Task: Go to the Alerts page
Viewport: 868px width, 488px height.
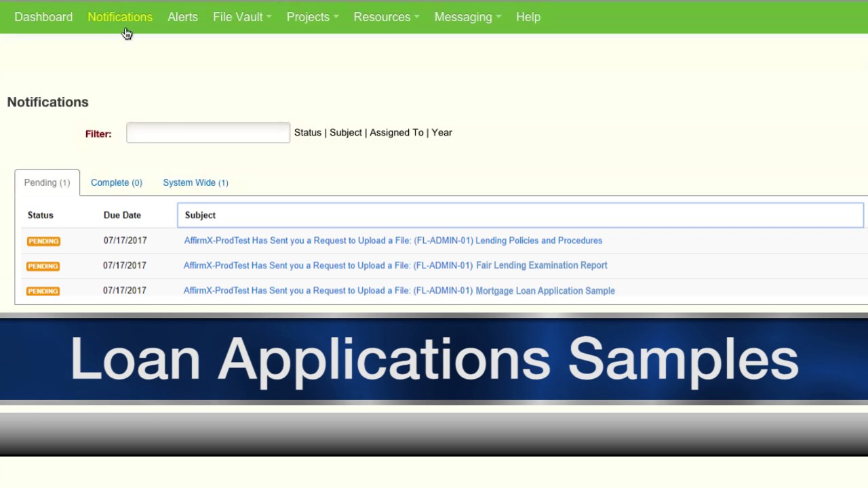Action: pos(182,17)
